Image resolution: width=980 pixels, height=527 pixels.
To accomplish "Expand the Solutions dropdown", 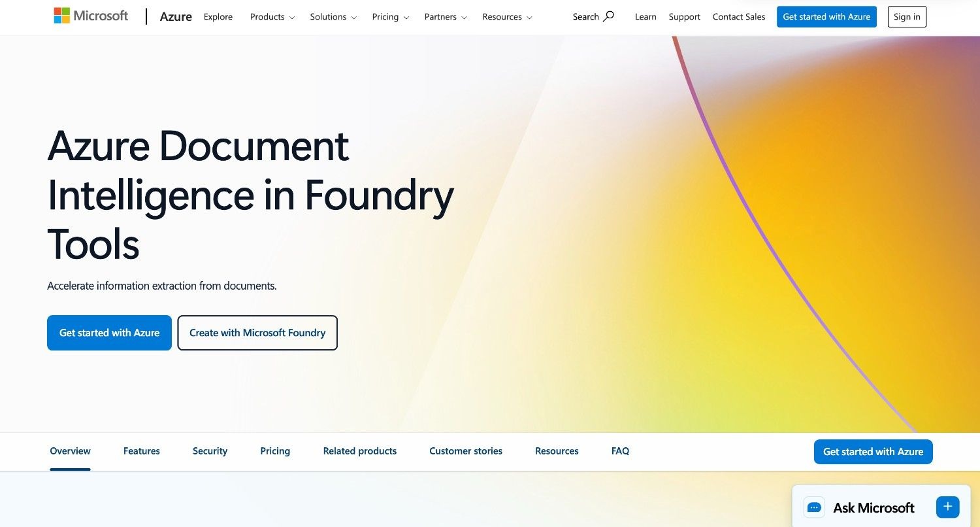I will click(x=333, y=17).
